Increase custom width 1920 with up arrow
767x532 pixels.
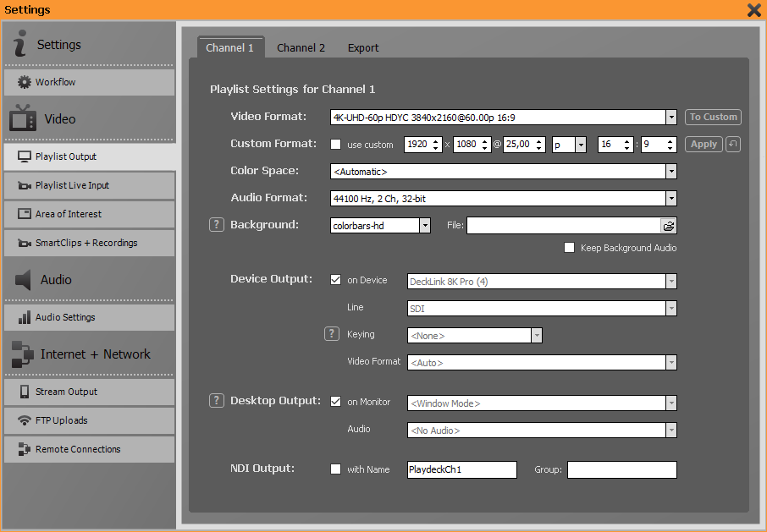point(435,140)
